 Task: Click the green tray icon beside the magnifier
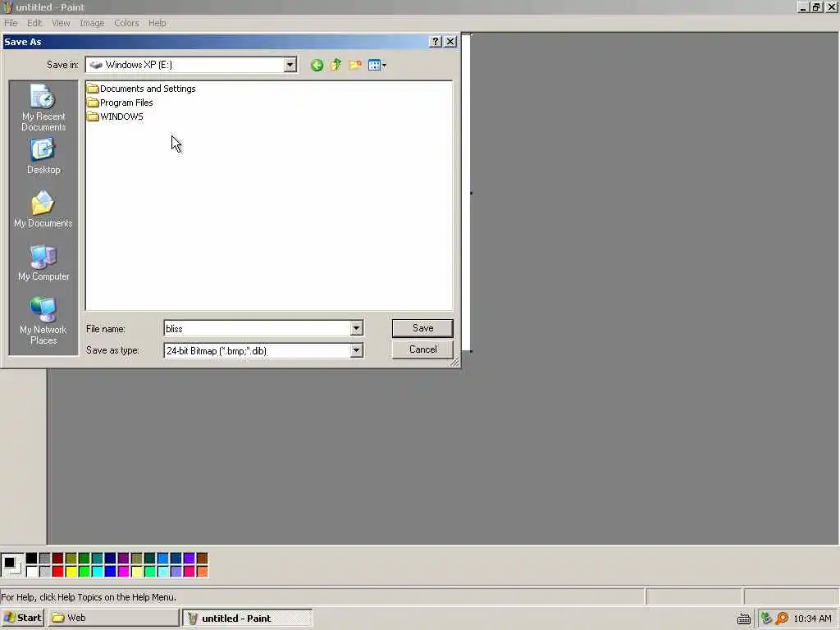tap(767, 619)
